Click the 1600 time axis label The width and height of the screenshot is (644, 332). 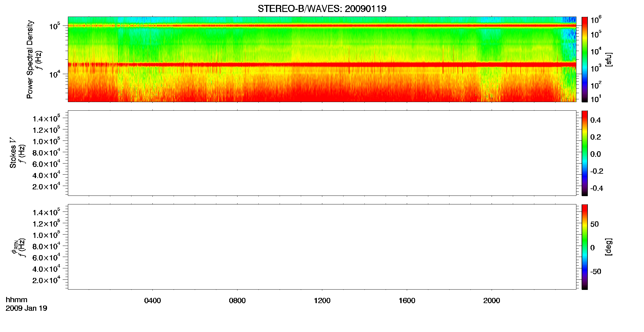tap(407, 301)
